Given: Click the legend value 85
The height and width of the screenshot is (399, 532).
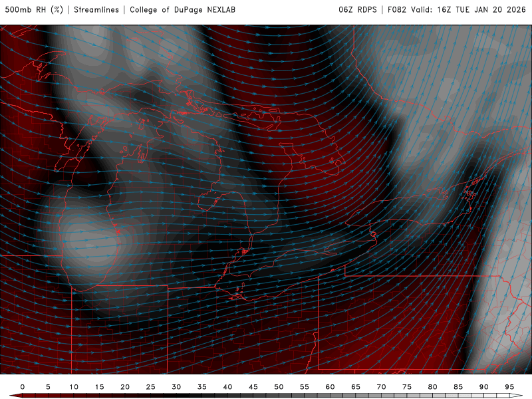Looking at the screenshot, I should pyautogui.click(x=458, y=387).
